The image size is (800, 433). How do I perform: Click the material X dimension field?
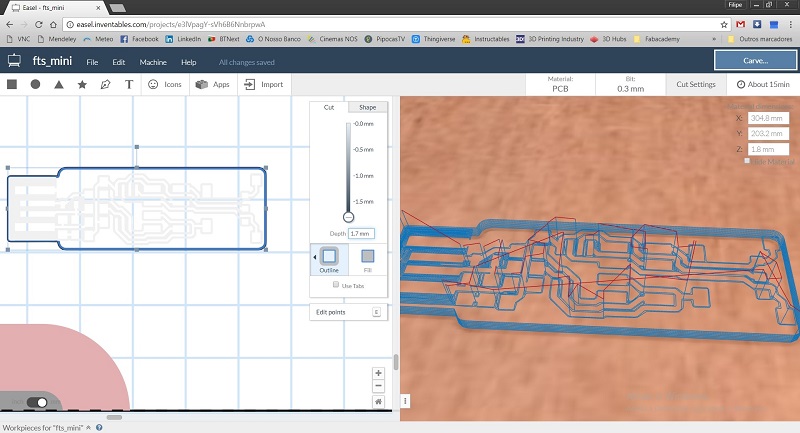pos(768,118)
